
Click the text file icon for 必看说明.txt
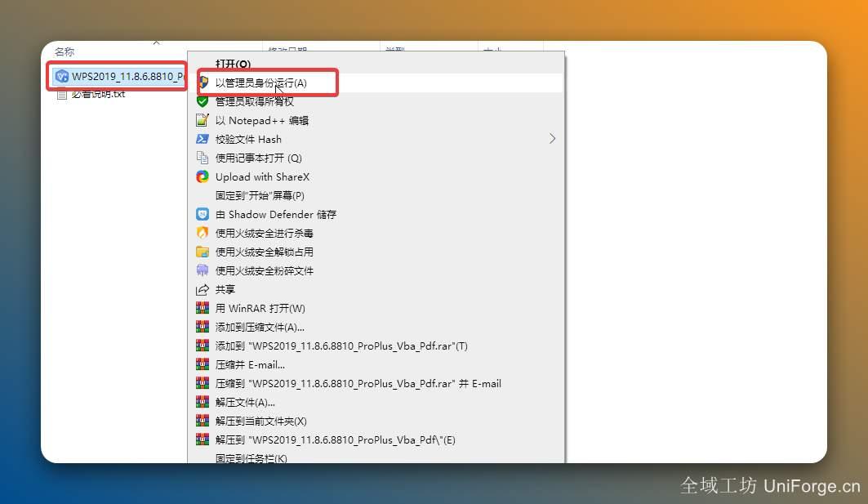click(62, 94)
